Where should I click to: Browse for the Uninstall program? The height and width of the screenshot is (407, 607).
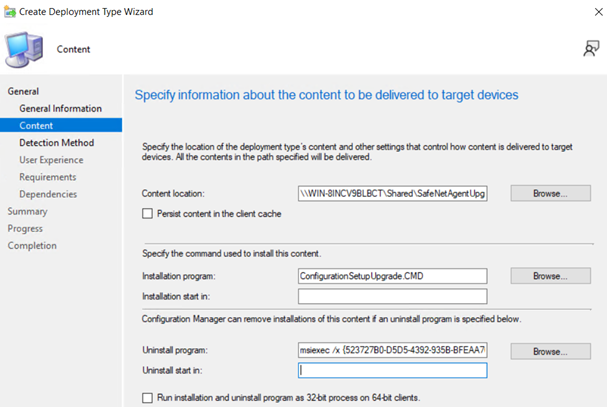[x=550, y=352]
